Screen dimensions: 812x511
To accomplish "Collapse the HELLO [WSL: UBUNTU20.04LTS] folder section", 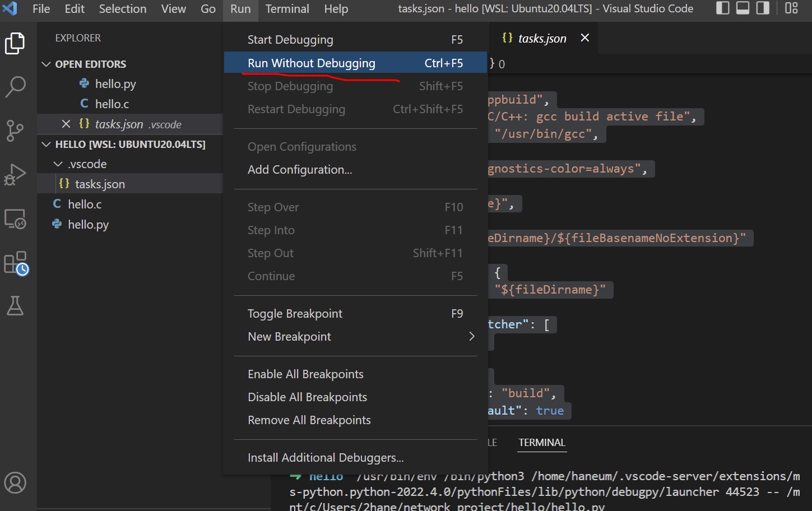I will (x=46, y=144).
